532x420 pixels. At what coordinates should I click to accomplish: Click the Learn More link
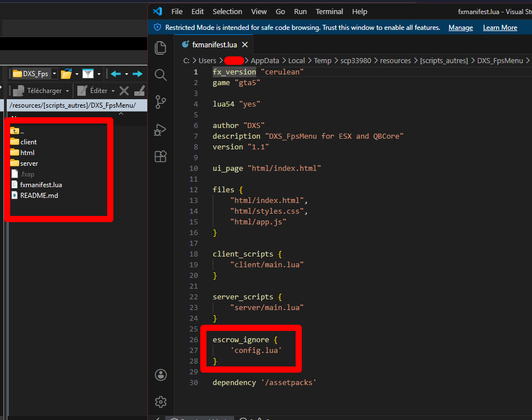tap(500, 28)
